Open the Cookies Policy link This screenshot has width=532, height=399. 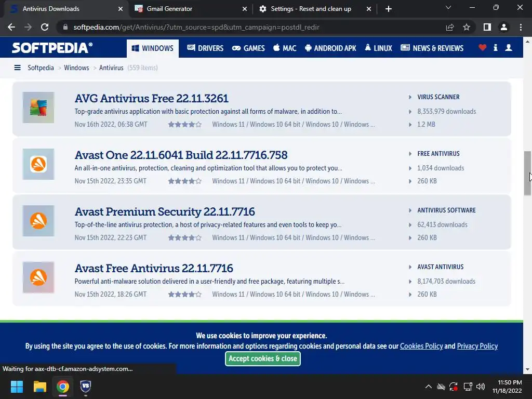point(421,346)
